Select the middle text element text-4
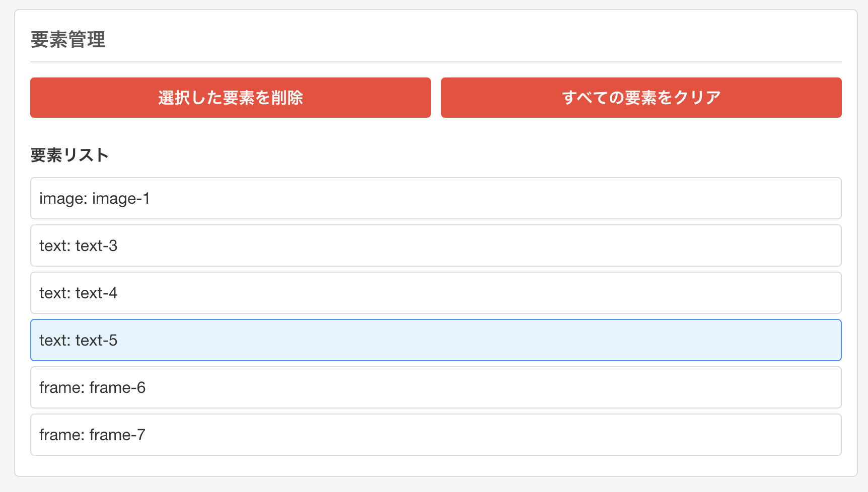868x492 pixels. click(x=436, y=293)
